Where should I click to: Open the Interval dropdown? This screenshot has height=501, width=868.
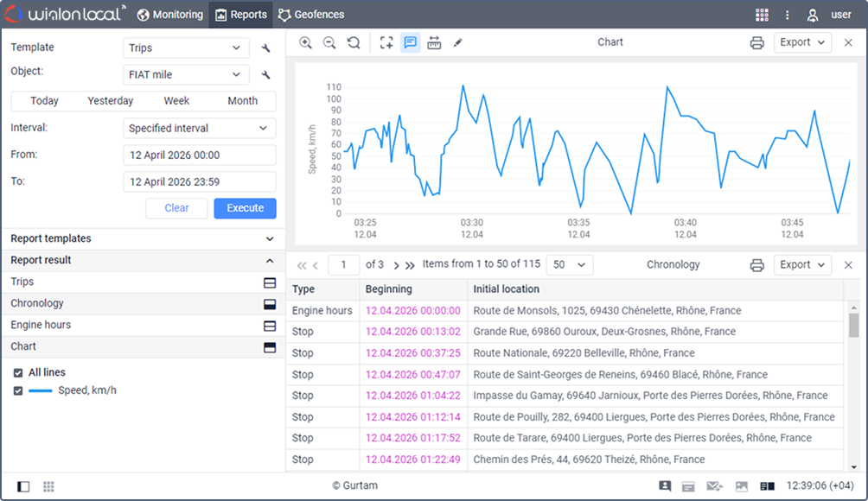point(199,128)
